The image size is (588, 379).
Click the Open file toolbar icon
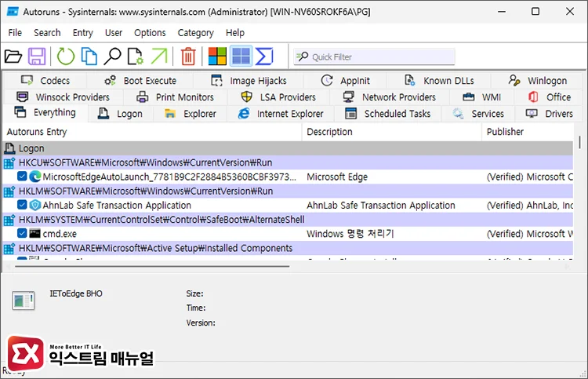coord(13,56)
